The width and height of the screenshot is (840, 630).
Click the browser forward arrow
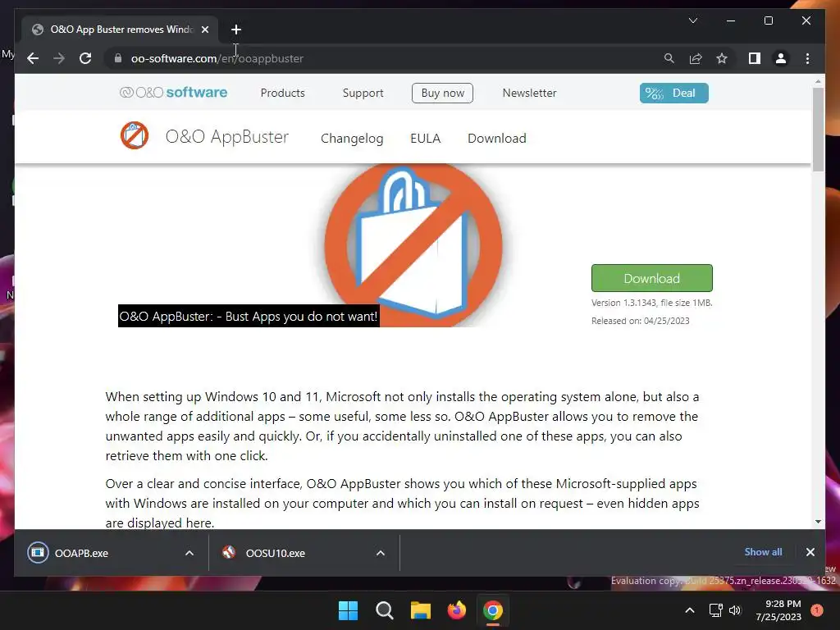click(59, 58)
